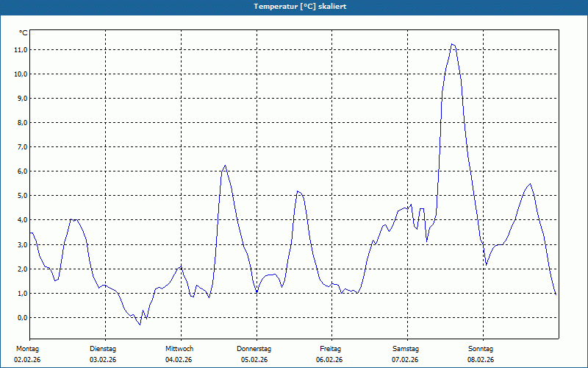Select the 3,0 y-axis label
The image size is (588, 368).
21,244
